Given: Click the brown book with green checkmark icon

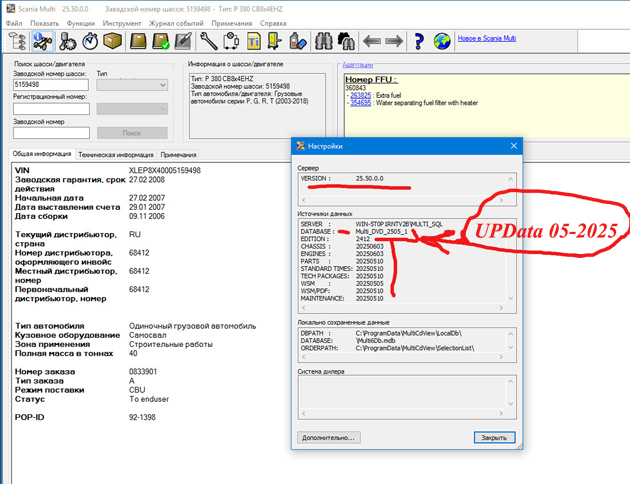Looking at the screenshot, I should point(160,41).
